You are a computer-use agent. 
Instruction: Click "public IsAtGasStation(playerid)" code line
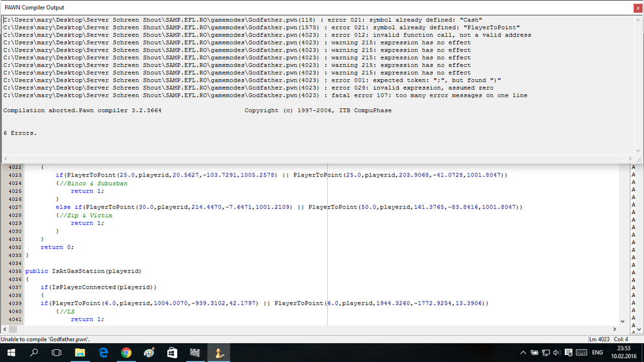(x=83, y=271)
